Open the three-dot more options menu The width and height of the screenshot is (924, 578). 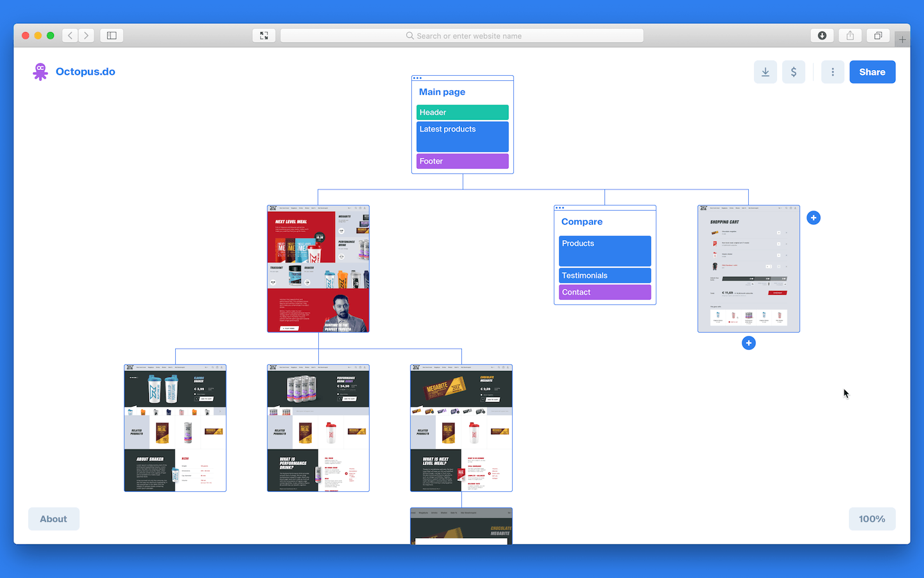(x=832, y=72)
